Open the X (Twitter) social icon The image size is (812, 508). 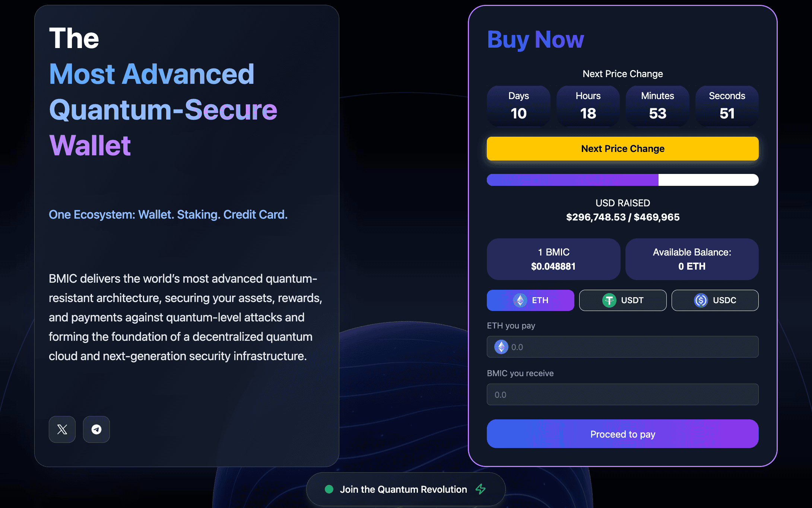click(62, 429)
